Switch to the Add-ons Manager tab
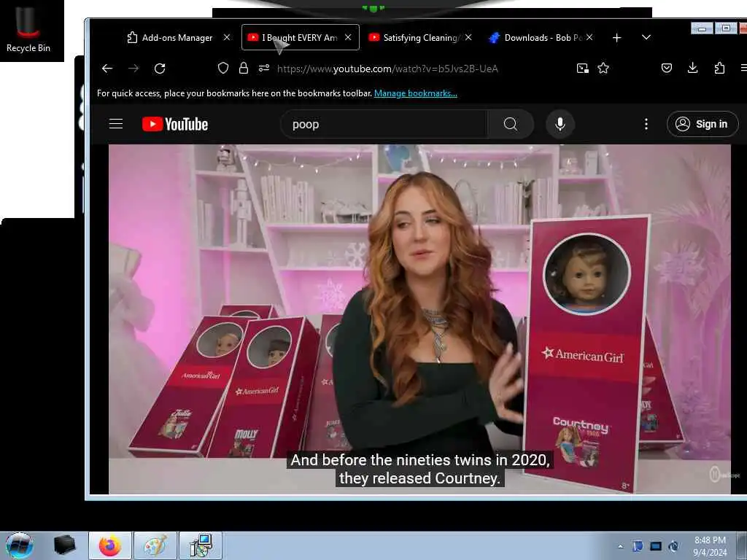747x560 pixels. pos(169,38)
